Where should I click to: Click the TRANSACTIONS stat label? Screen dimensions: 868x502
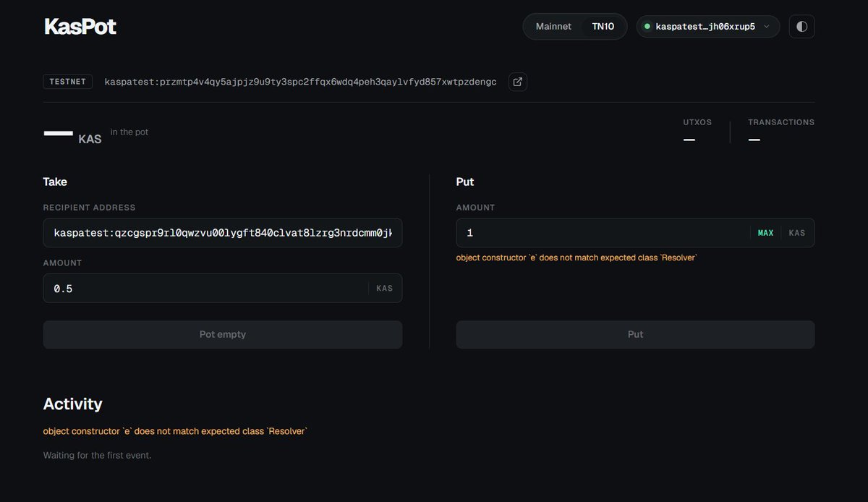click(781, 122)
